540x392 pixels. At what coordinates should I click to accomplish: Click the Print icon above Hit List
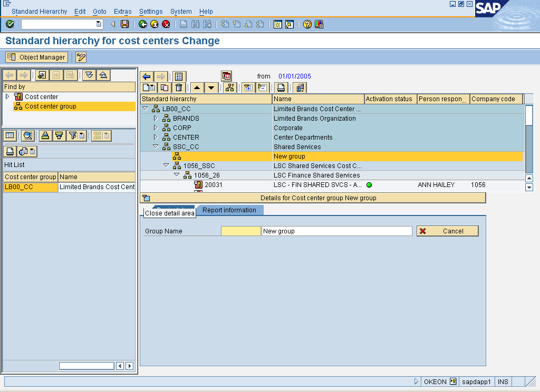[x=10, y=151]
